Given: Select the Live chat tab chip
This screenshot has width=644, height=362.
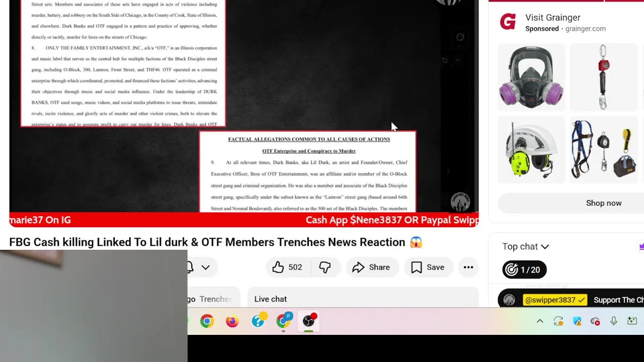Looking at the screenshot, I should pos(271,299).
